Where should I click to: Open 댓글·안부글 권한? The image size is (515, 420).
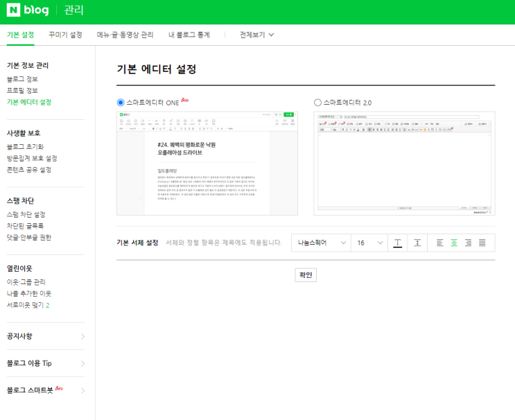[29, 238]
